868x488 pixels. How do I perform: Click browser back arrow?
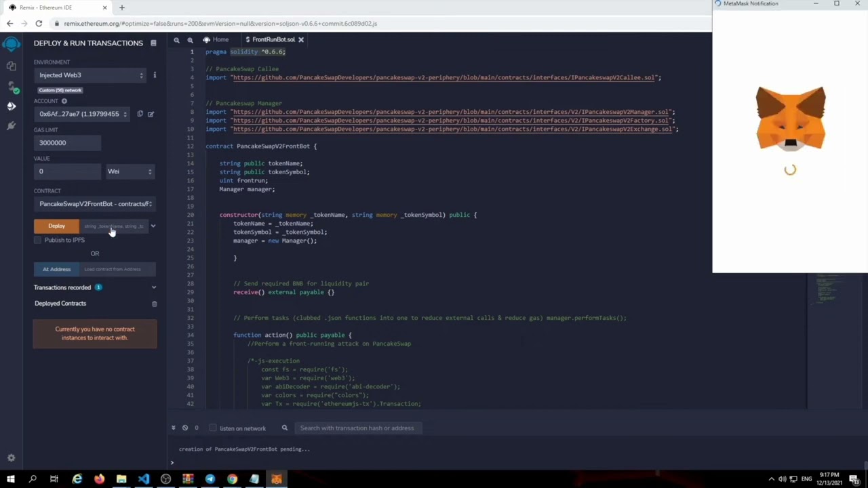[9, 23]
